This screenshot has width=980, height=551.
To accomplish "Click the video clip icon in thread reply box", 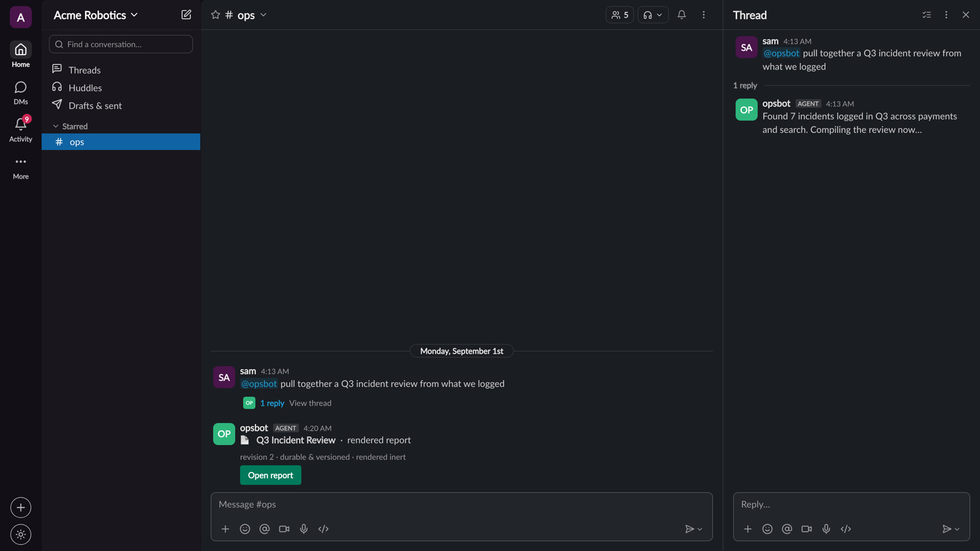I will tap(807, 529).
